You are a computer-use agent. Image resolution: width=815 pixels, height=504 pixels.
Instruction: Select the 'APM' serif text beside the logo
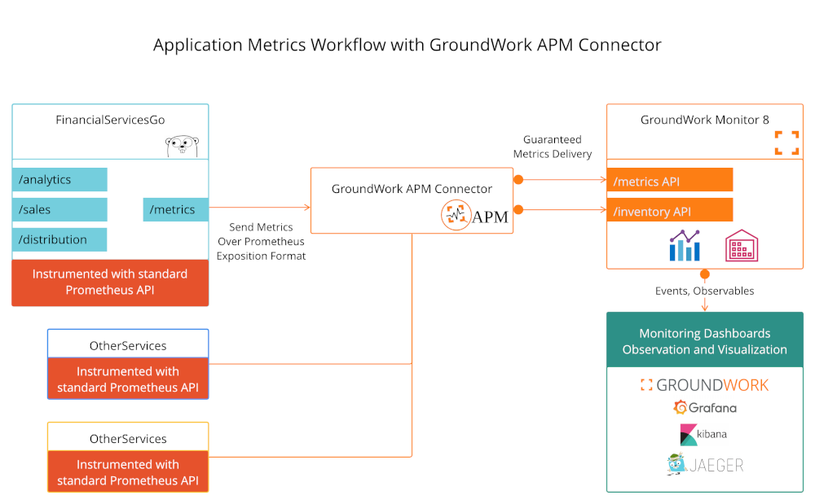pyautogui.click(x=490, y=217)
